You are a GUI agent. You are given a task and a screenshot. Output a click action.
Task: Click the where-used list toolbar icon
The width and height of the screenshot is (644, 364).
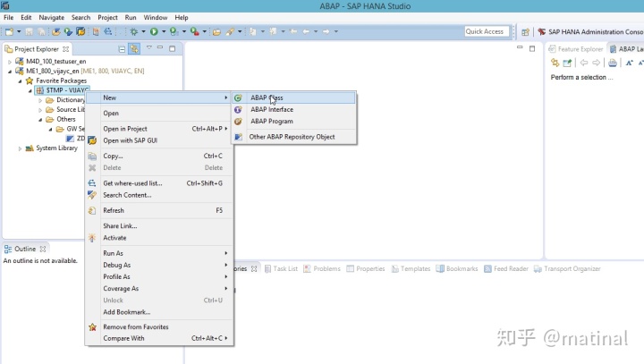click(x=107, y=31)
